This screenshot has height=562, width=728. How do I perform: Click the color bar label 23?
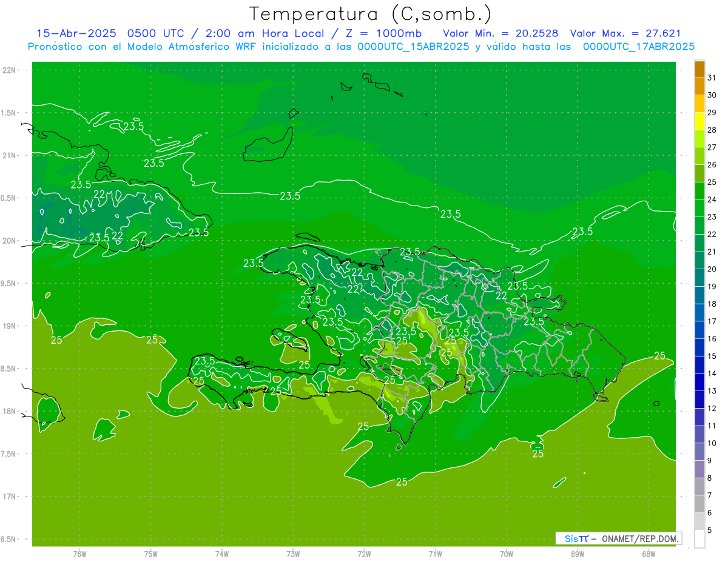(x=712, y=217)
